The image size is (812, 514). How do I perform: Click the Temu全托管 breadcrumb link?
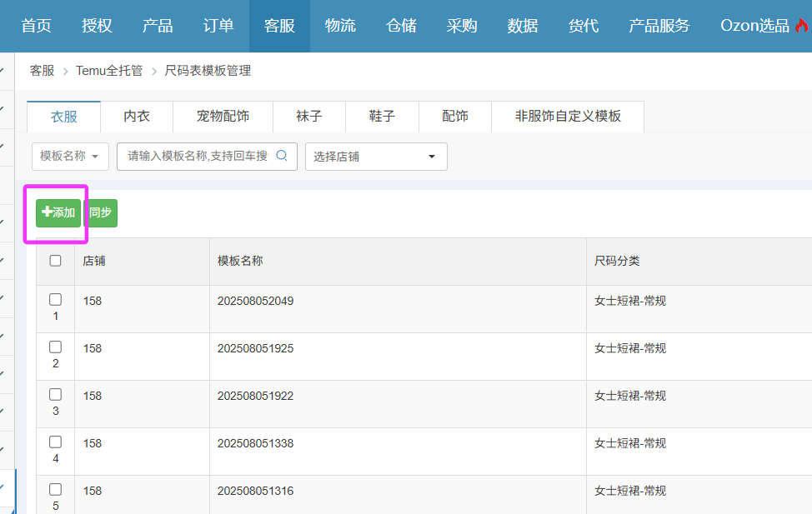point(109,71)
